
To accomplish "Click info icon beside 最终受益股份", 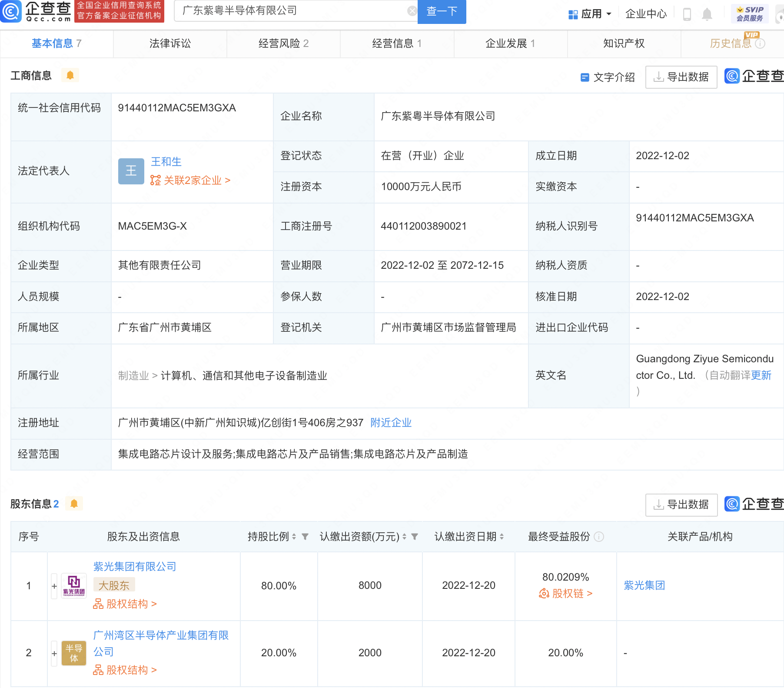I will (599, 537).
